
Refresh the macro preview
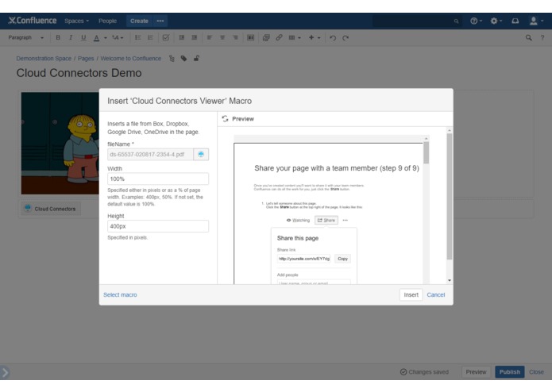pyautogui.click(x=225, y=119)
